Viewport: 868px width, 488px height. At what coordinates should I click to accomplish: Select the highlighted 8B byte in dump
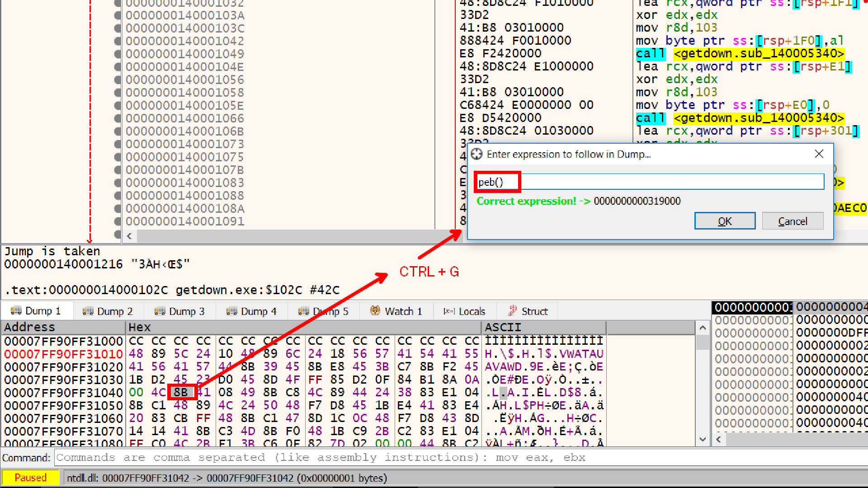click(181, 392)
